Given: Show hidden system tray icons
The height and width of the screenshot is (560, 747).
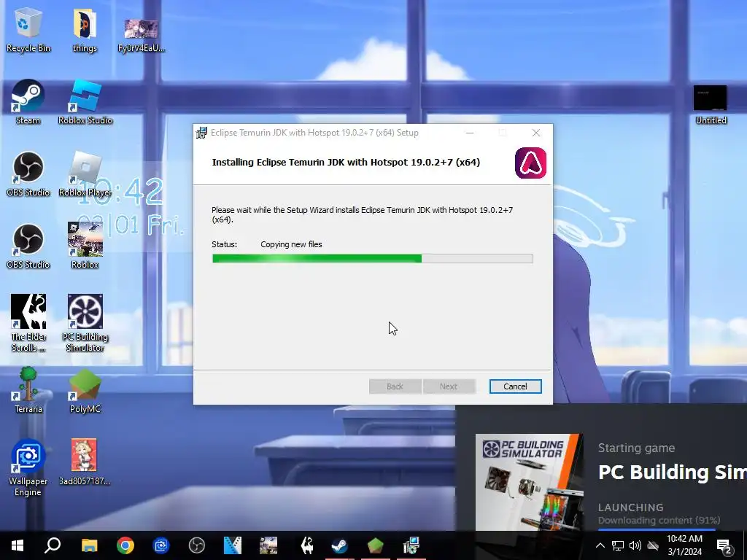Looking at the screenshot, I should 600,545.
